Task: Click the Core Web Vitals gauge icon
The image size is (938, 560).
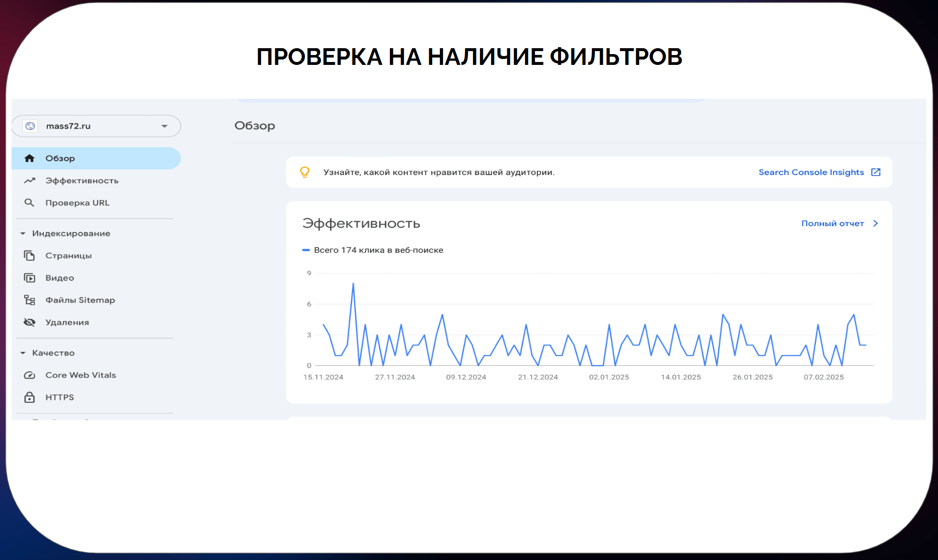Action: [29, 375]
